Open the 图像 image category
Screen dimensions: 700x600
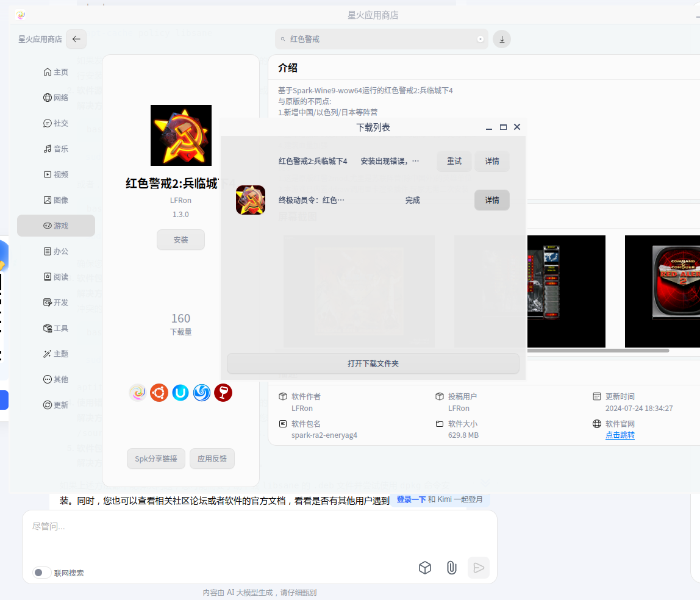(56, 200)
